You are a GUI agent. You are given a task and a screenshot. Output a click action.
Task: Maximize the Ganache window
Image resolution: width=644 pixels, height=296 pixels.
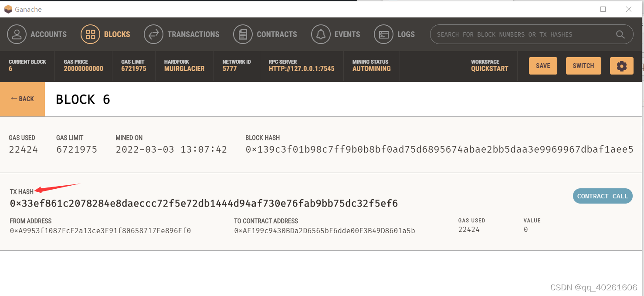pos(603,9)
